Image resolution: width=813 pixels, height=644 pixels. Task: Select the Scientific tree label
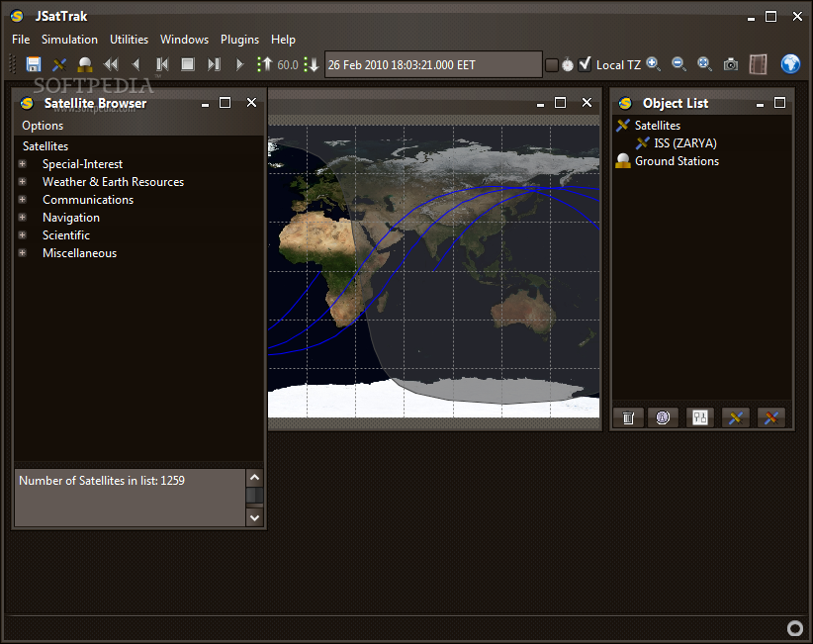[x=66, y=235]
